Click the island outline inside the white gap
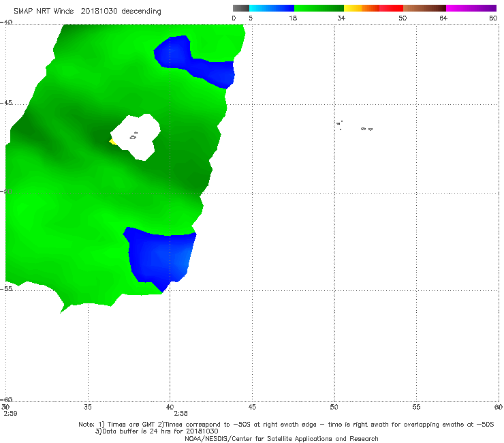This screenshot has height=443, width=504. (133, 137)
